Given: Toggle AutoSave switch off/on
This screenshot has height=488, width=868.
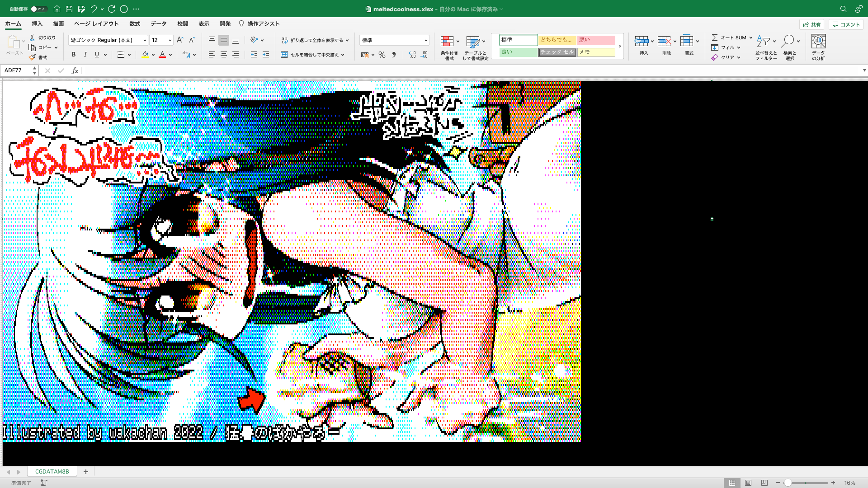Looking at the screenshot, I should click(39, 9).
